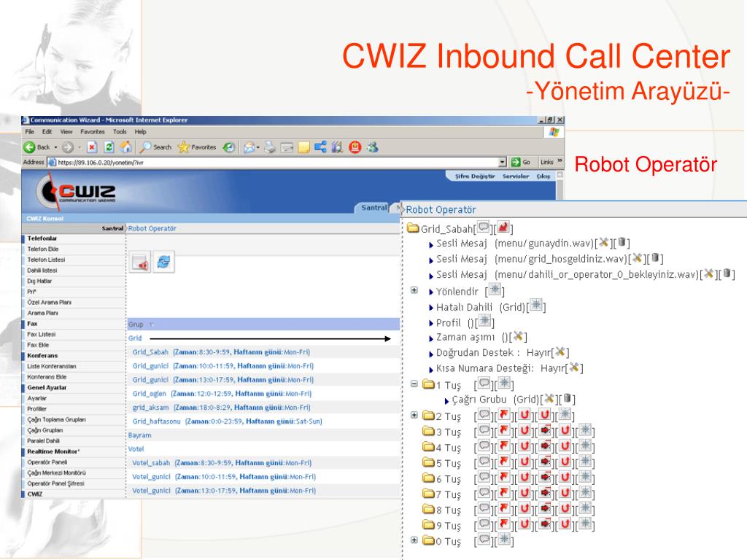Open Operatör Paneli in sidebar
This screenshot has width=747, height=560.
tap(47, 462)
